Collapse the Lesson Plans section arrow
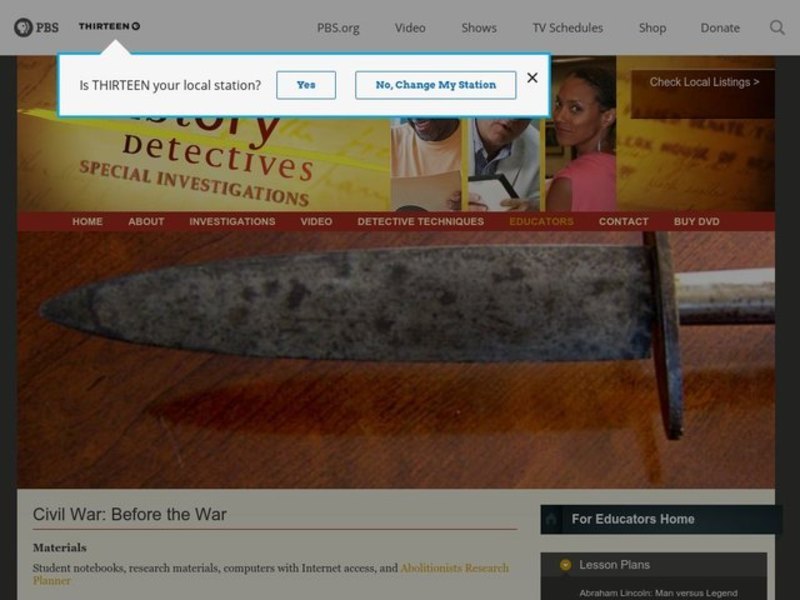Screen dimensions: 800x600 click(x=565, y=565)
